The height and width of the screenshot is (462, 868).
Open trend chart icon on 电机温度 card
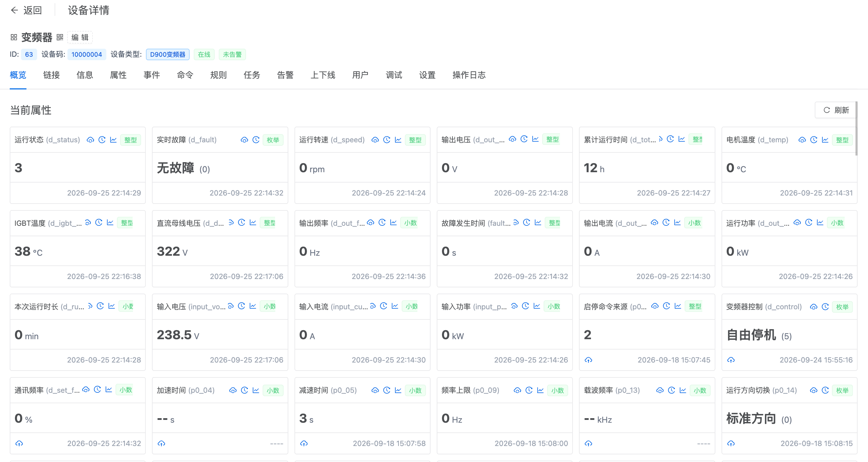tap(825, 140)
